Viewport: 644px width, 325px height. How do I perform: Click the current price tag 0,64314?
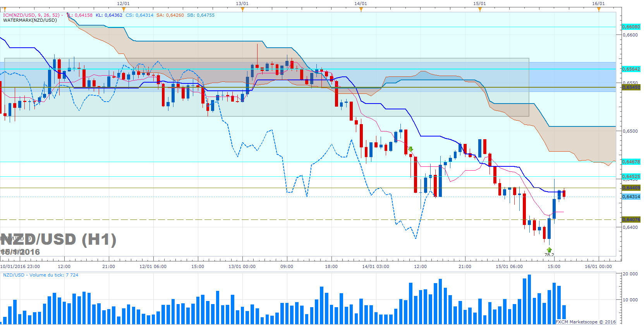(631, 197)
